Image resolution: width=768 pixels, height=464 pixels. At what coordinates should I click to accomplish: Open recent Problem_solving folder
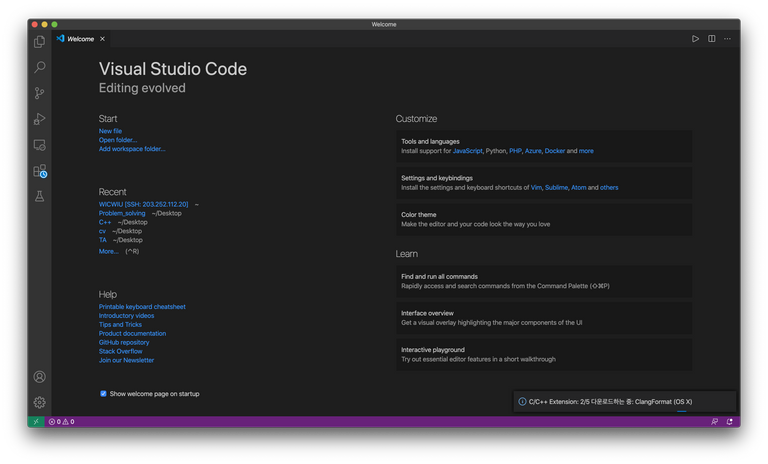click(x=122, y=213)
